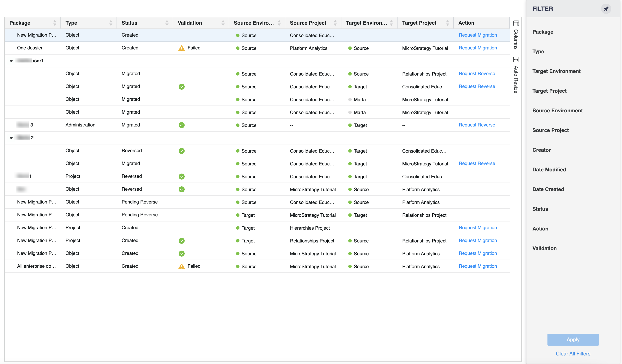Screen dimensions: 622x364
Task: Click the Package column sort arrows
Action: click(x=55, y=23)
